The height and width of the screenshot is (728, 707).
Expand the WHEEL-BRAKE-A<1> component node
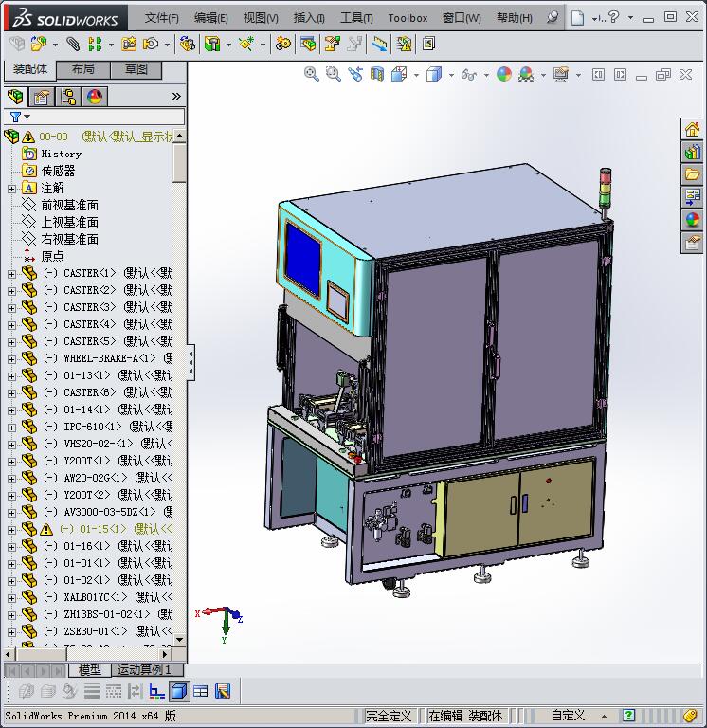(11, 359)
